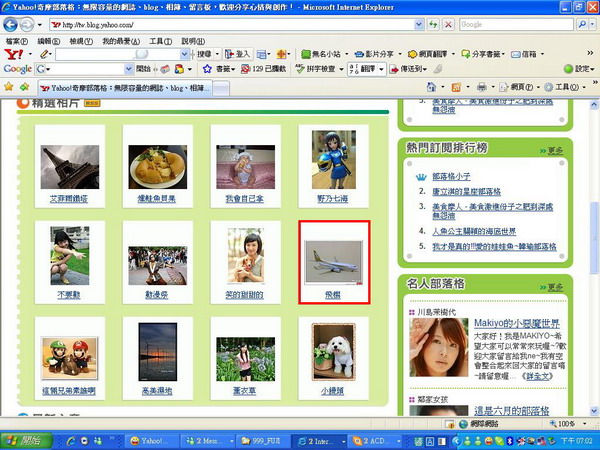This screenshot has height=450, width=600.
Task: Click the search magnifier icon next to Google box
Action: tap(582, 25)
